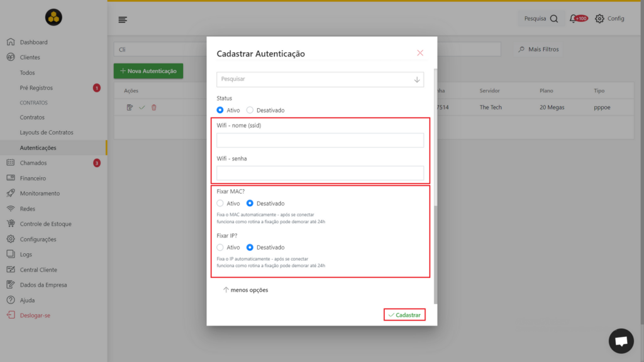Click the green checkmark action icon
644x362 pixels.
pos(142,107)
